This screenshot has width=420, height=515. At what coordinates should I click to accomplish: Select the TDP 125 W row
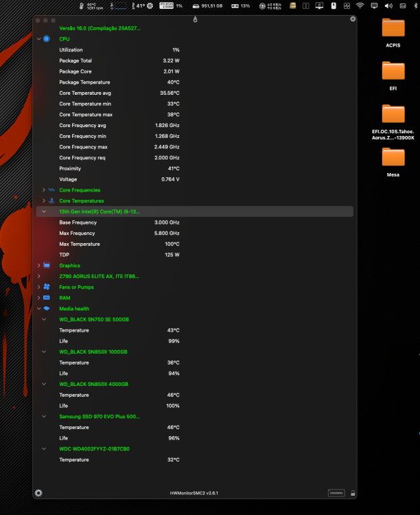click(x=195, y=255)
